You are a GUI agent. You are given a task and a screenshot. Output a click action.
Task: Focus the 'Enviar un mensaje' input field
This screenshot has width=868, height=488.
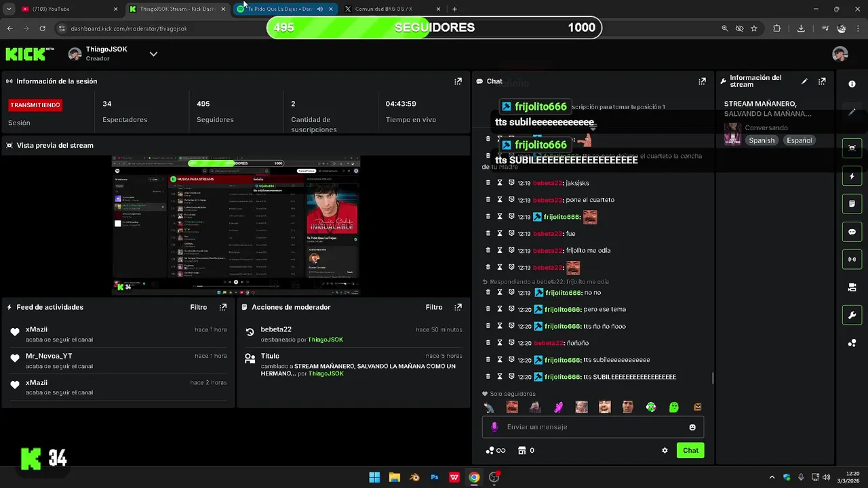pyautogui.click(x=593, y=427)
